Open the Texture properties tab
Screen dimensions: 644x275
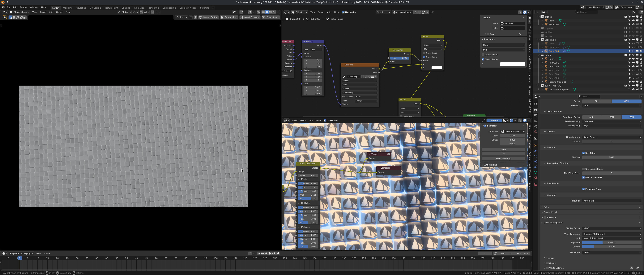[x=535, y=185]
